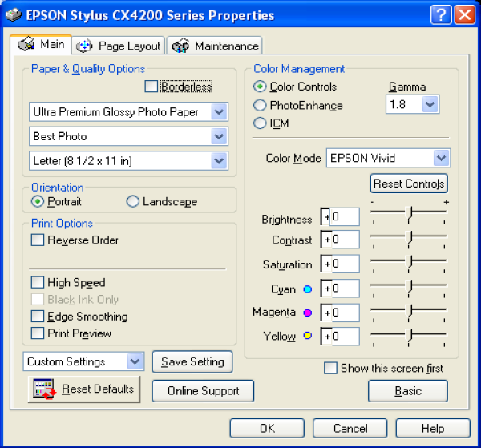This screenshot has width=481, height=448.
Task: Click the printer icon in title bar
Action: (14, 14)
